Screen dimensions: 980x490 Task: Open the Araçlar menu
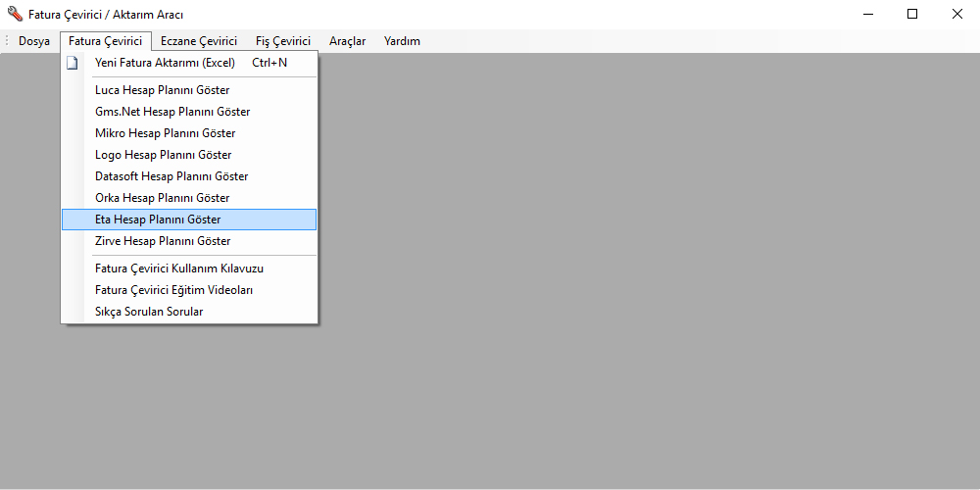[x=348, y=41]
